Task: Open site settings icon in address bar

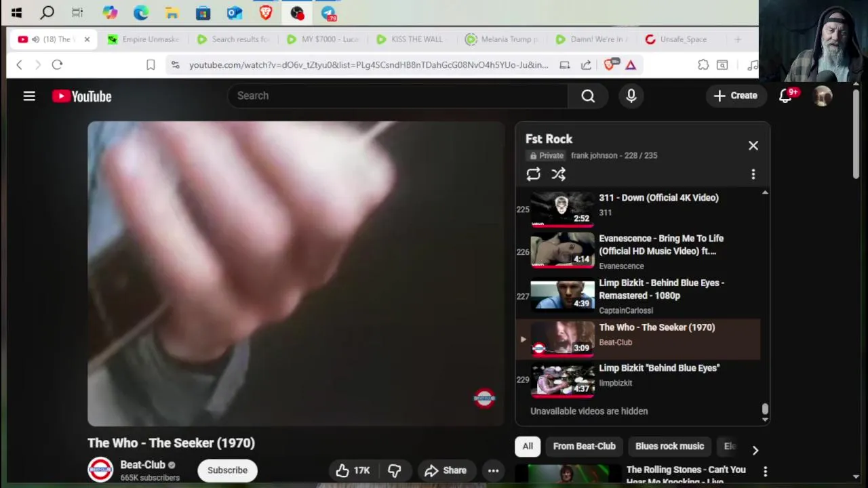Action: [x=176, y=65]
